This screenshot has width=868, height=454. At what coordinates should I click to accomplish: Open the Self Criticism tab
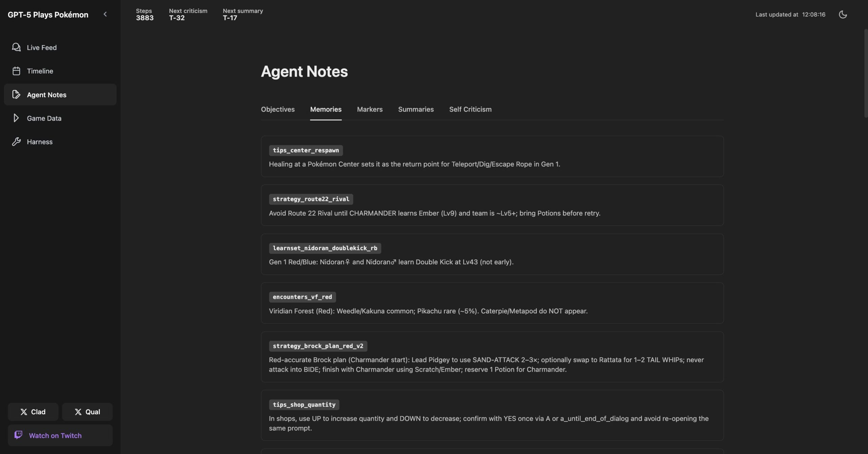pyautogui.click(x=470, y=109)
